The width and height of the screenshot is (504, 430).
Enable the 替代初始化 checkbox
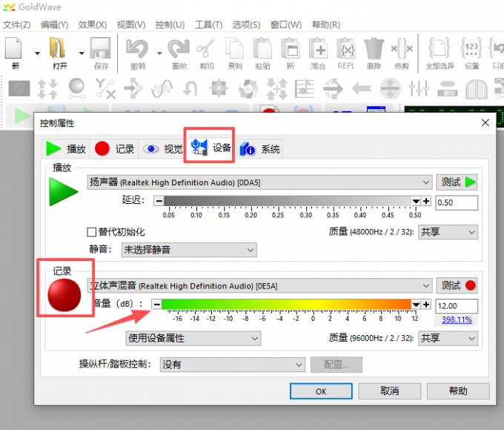(x=93, y=232)
